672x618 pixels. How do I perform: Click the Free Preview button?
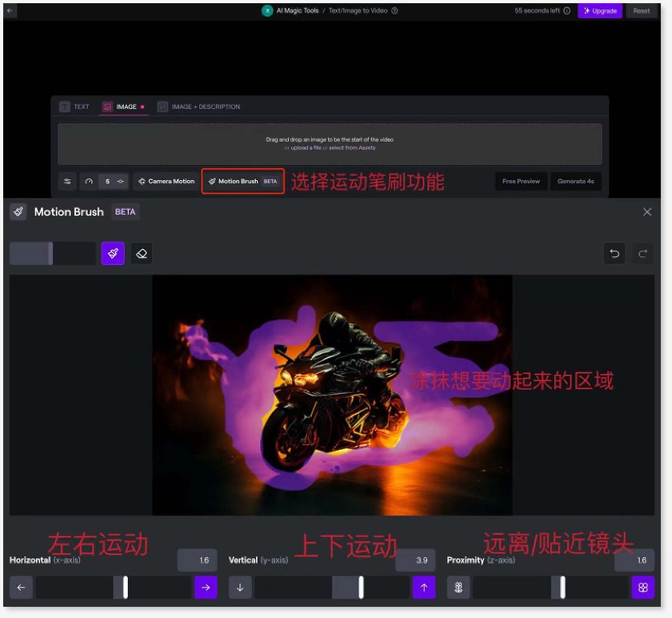click(521, 181)
